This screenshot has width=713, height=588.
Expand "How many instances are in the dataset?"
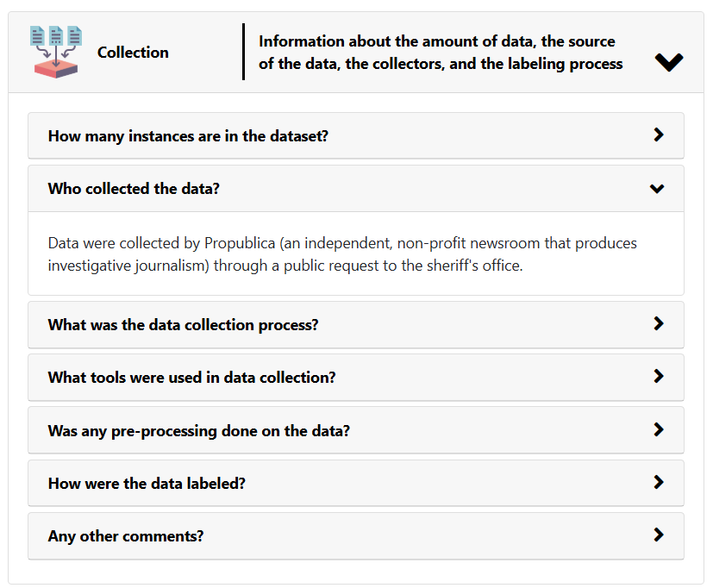coord(188,136)
